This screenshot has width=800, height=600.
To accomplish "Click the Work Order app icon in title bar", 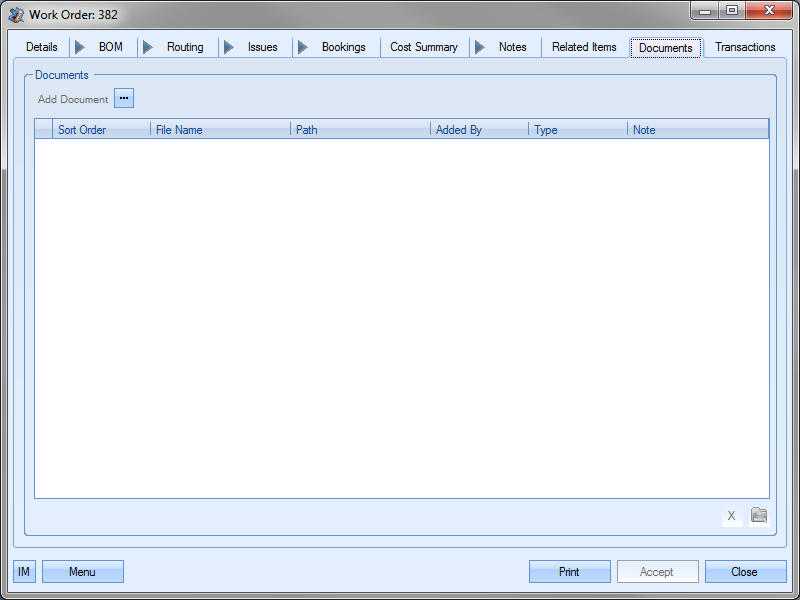I will click(16, 14).
